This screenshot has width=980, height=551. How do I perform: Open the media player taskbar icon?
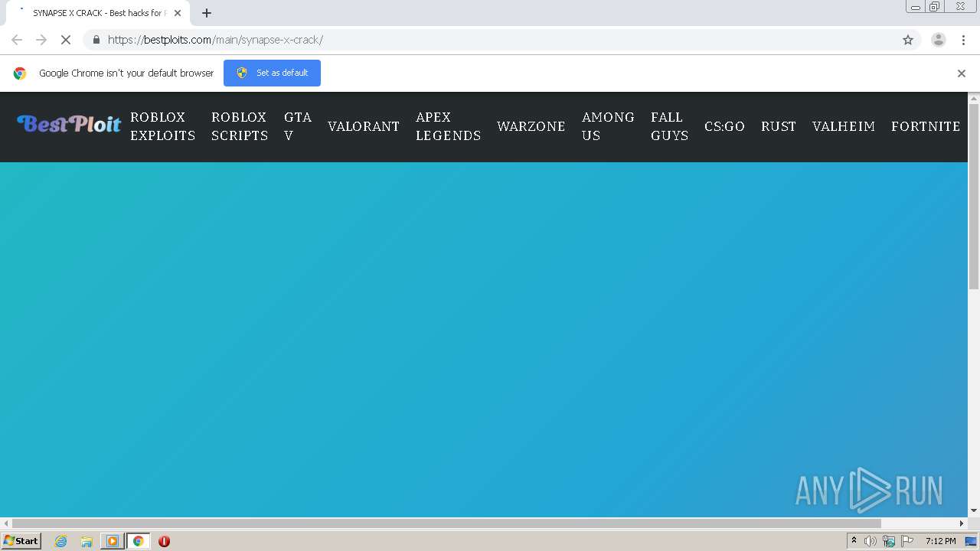coord(113,541)
